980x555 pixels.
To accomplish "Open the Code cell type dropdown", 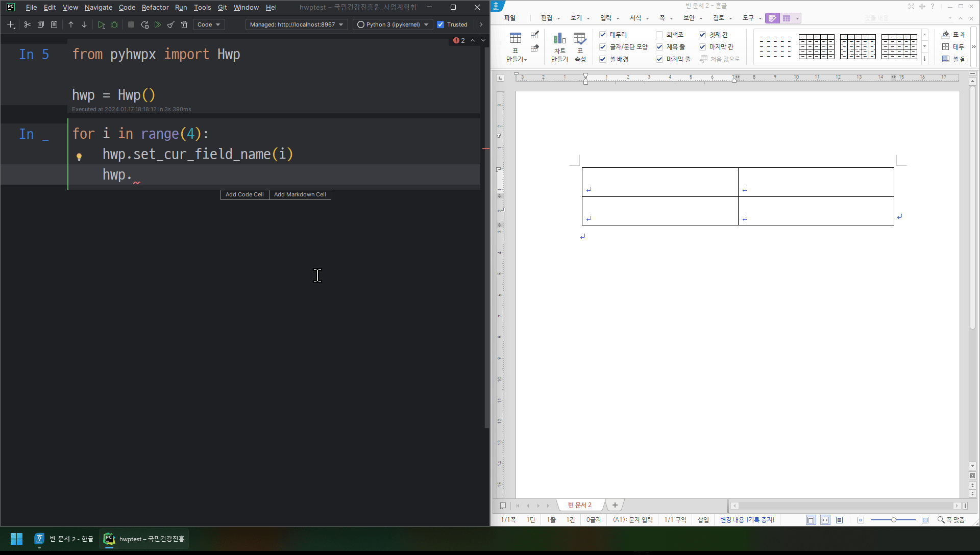I will (x=209, y=24).
